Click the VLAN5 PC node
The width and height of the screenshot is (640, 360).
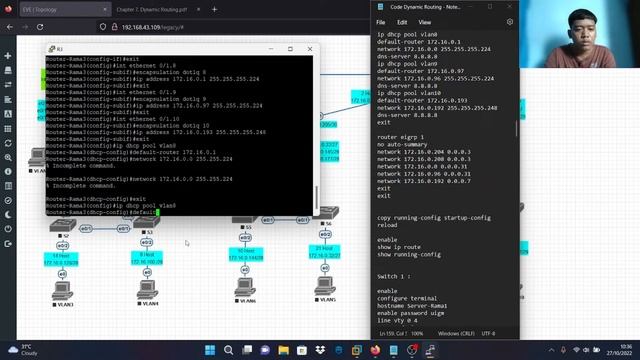click(x=325, y=285)
